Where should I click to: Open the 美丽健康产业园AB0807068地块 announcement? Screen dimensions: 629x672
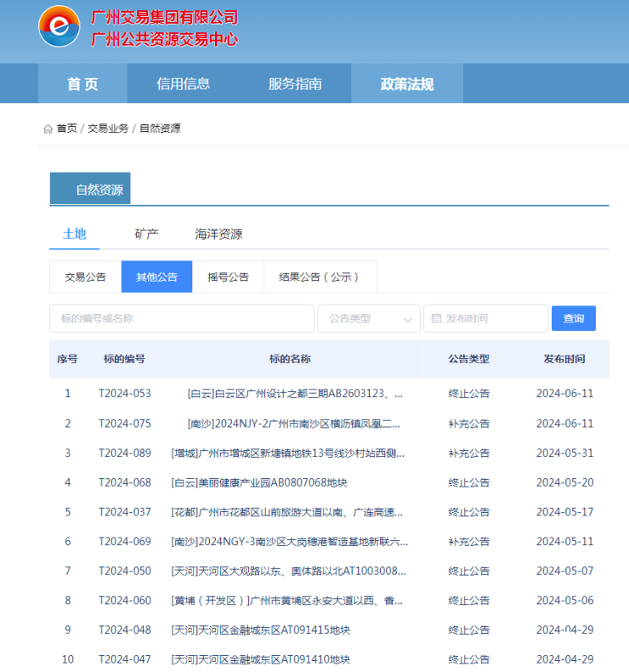pos(259,482)
